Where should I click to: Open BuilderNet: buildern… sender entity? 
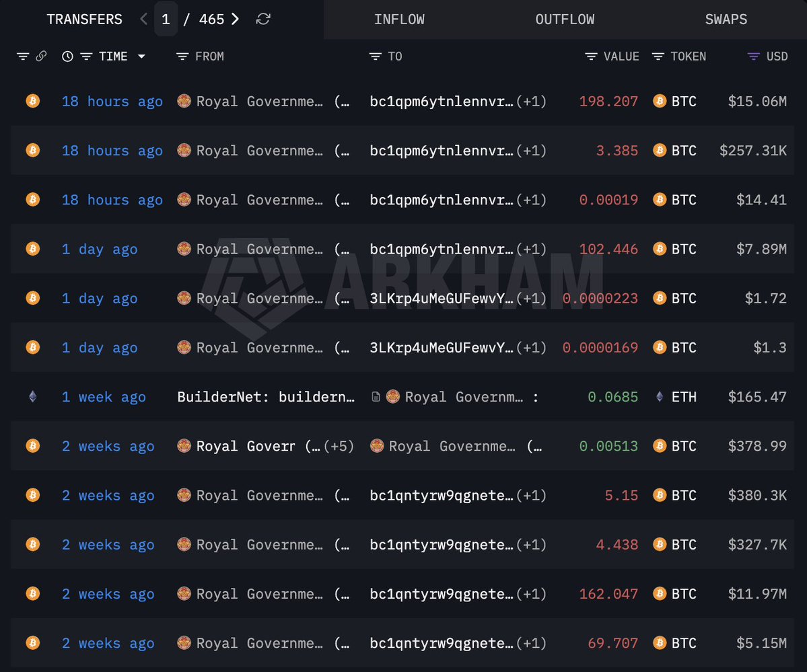[266, 397]
